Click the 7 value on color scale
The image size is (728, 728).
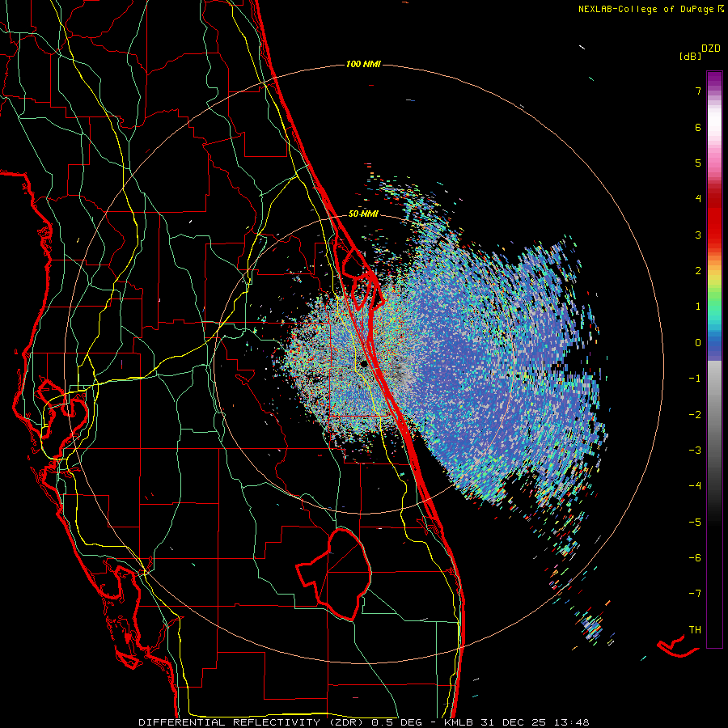tap(698, 91)
